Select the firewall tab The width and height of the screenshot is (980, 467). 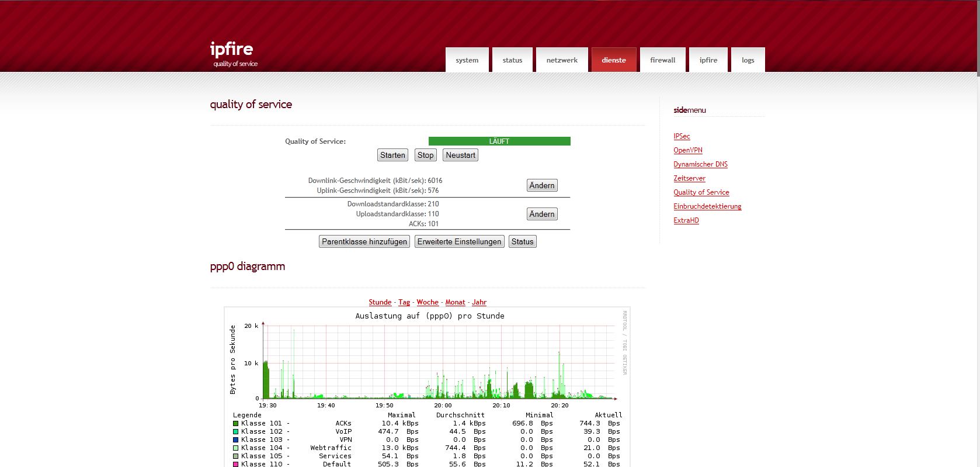pos(662,60)
